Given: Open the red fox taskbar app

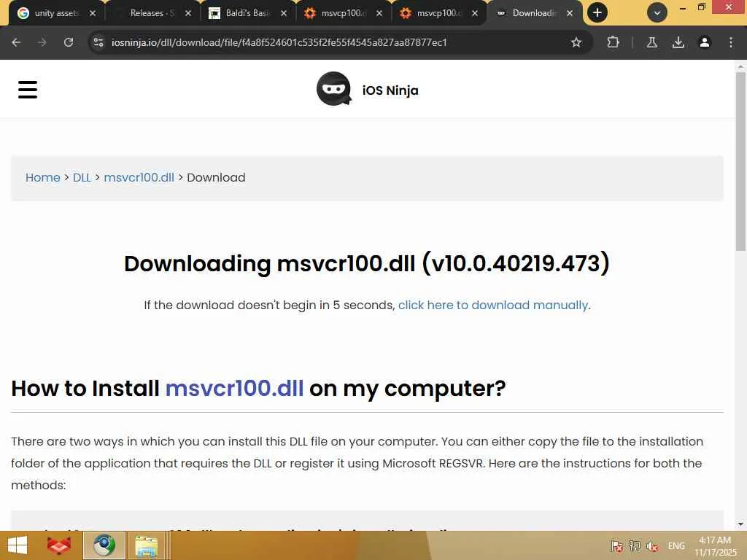Looking at the screenshot, I should click(x=59, y=545).
